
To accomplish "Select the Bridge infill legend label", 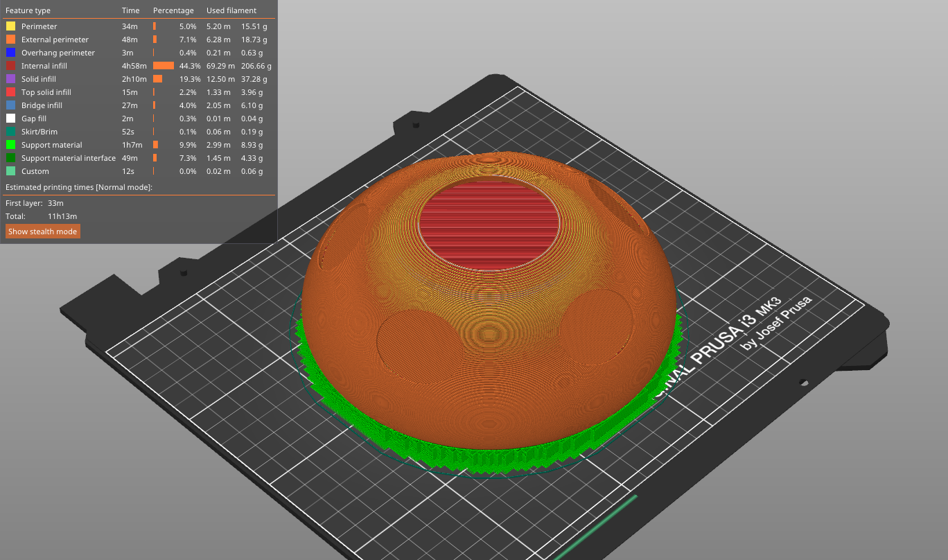I will coord(42,105).
